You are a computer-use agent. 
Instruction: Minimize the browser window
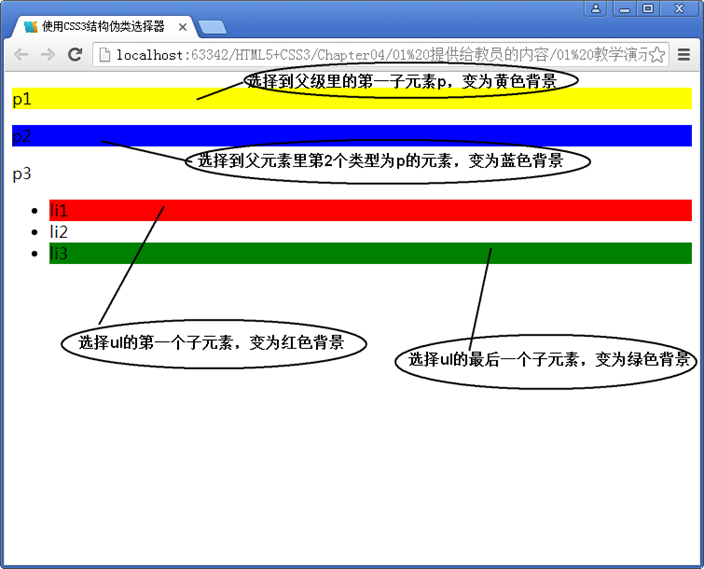pos(625,9)
